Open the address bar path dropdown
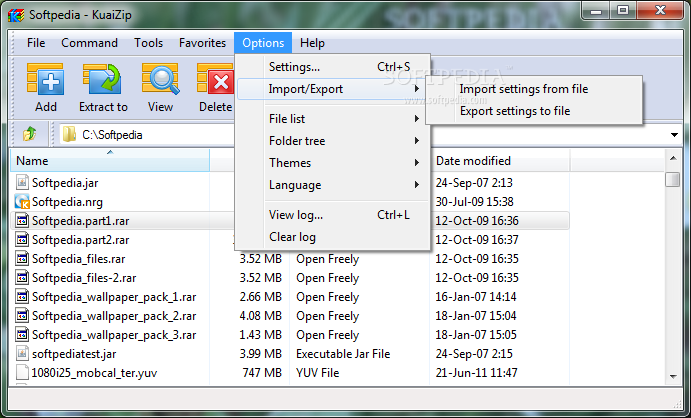The width and height of the screenshot is (691, 418). 674,135
